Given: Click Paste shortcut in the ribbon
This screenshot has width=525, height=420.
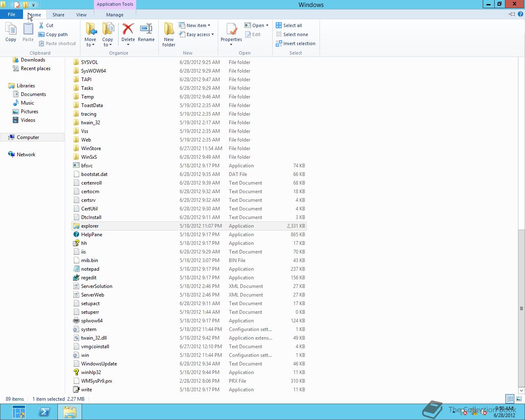Looking at the screenshot, I should [x=57, y=43].
